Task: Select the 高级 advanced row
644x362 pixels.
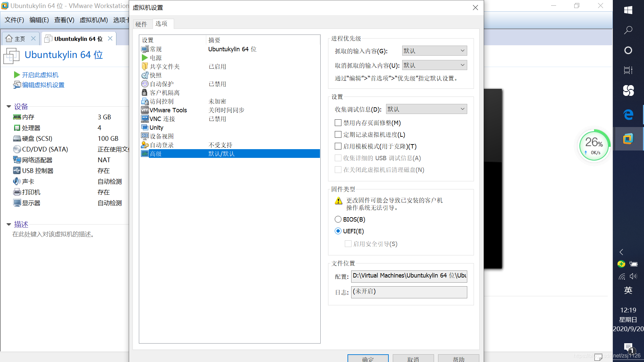Action: click(230, 154)
